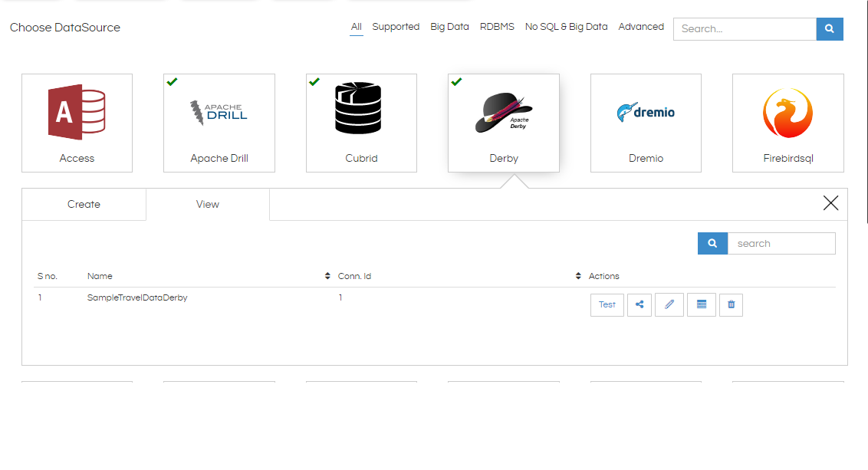Choose the Firebirdsql datasource card
This screenshot has height=470, width=868.
788,123
